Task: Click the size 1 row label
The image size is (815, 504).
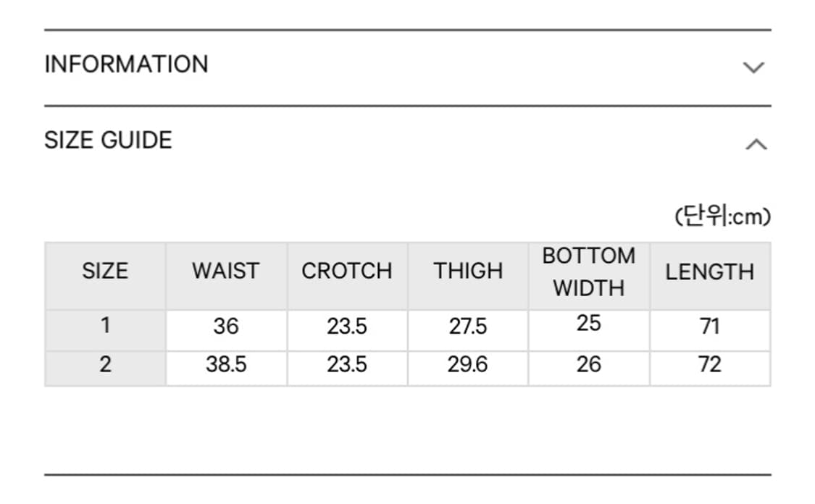Action: 105,330
